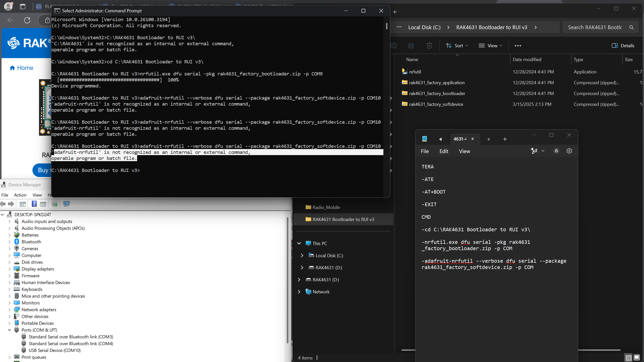Image resolution: width=644 pixels, height=362 pixels.
Task: Switch to large thumbnails view icon
Action: (x=637, y=357)
